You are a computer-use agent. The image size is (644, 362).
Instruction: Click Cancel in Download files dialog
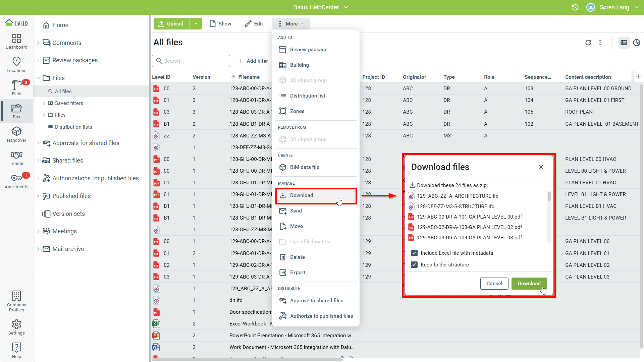coord(494,284)
